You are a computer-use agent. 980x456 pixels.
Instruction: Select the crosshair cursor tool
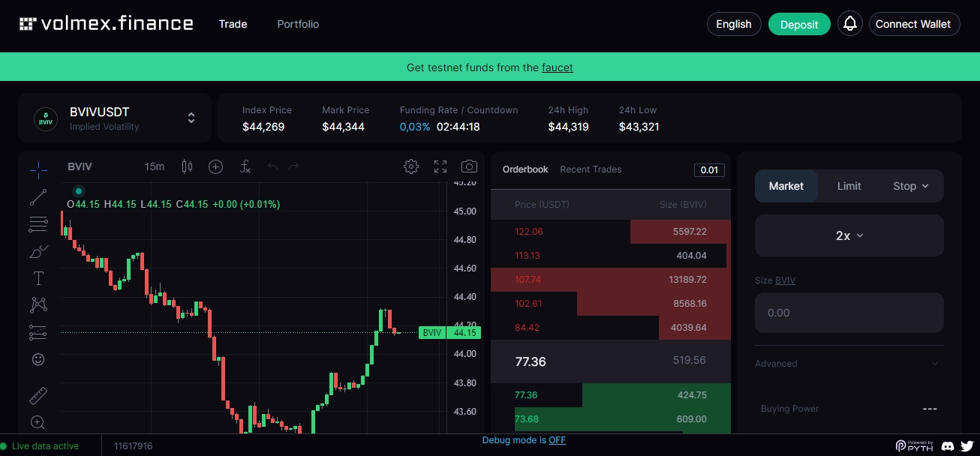click(x=38, y=170)
